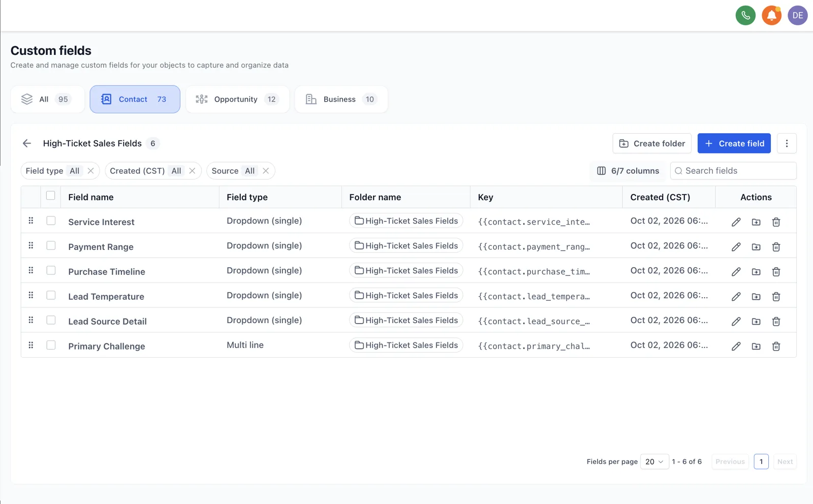Change the fields per page dropdown

coord(654,462)
